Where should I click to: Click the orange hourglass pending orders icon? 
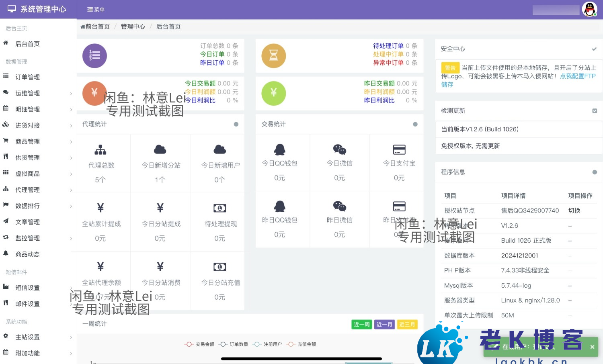tap(273, 56)
